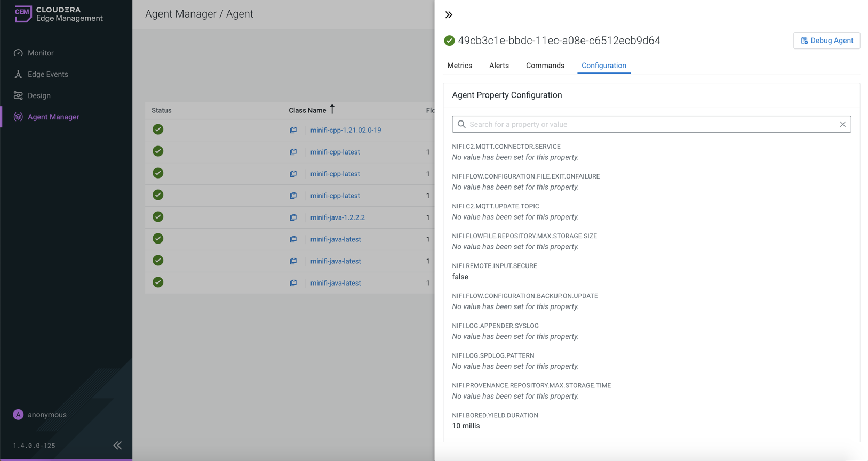Click copy icon beside minifi-java-1.2.2.2
The height and width of the screenshot is (461, 868).
click(x=293, y=217)
